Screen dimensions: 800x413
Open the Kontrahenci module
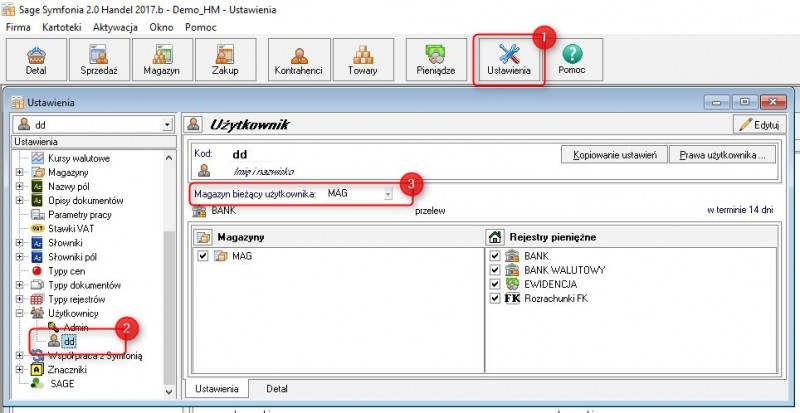click(x=299, y=60)
